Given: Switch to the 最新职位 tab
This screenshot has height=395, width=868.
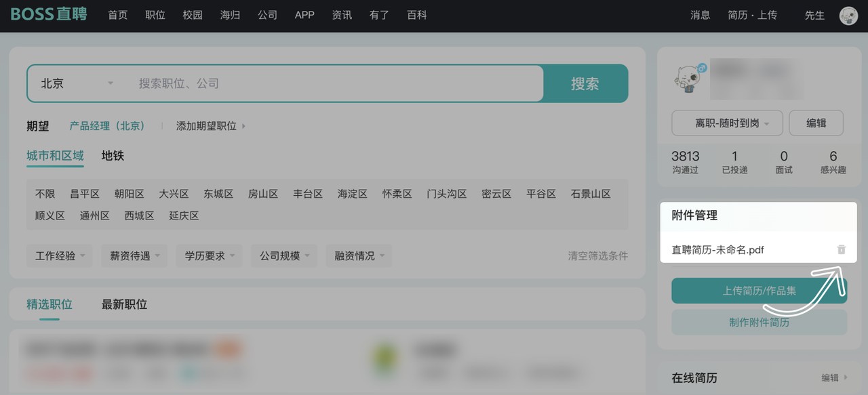Looking at the screenshot, I should (124, 304).
